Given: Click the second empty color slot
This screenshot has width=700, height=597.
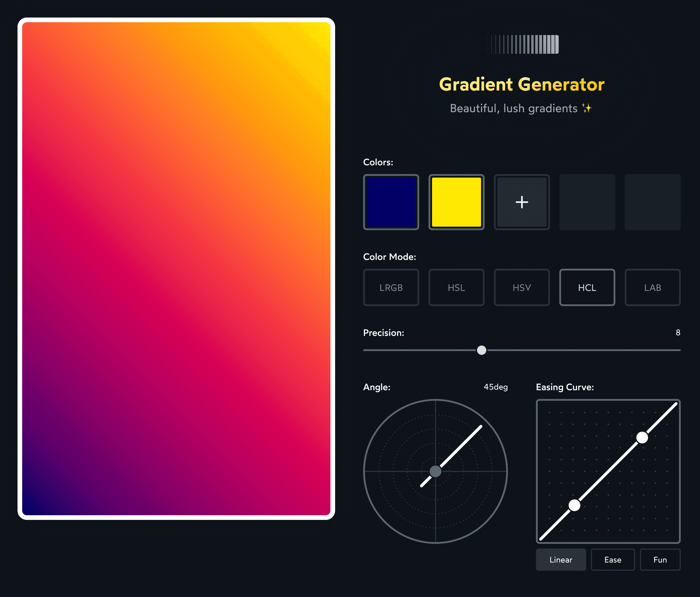Looking at the screenshot, I should (652, 202).
